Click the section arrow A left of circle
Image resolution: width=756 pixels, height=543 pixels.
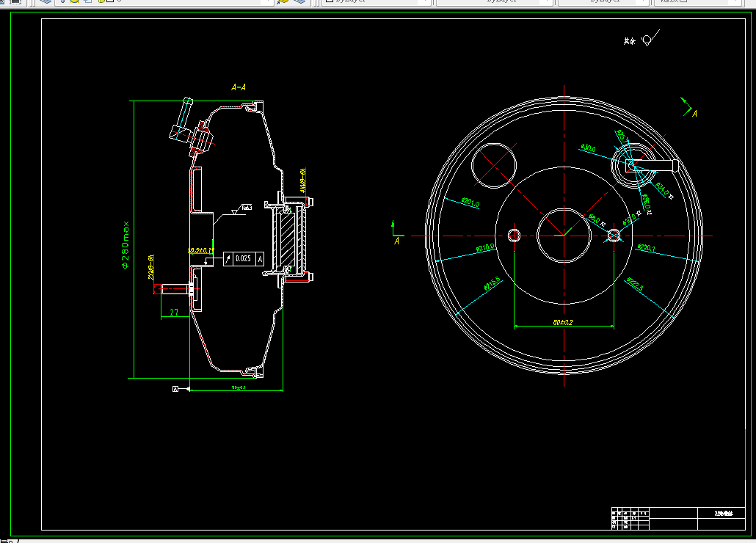point(396,233)
